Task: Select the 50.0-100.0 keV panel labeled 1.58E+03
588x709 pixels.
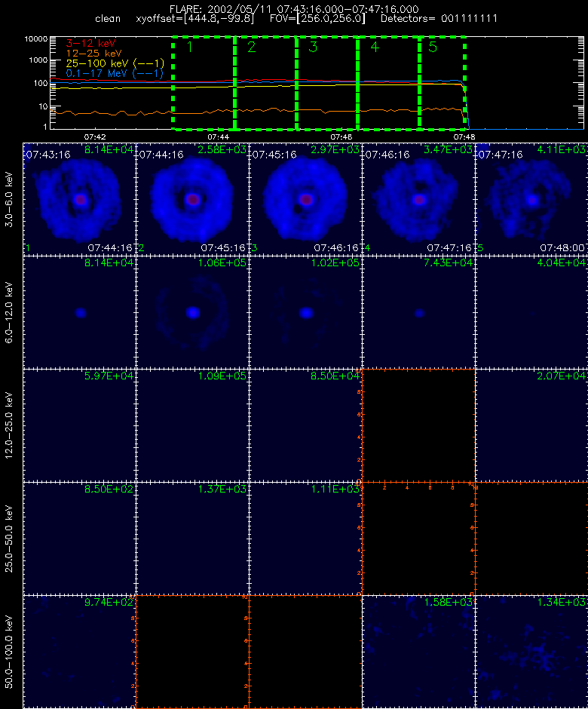Action: pyautogui.click(x=418, y=652)
